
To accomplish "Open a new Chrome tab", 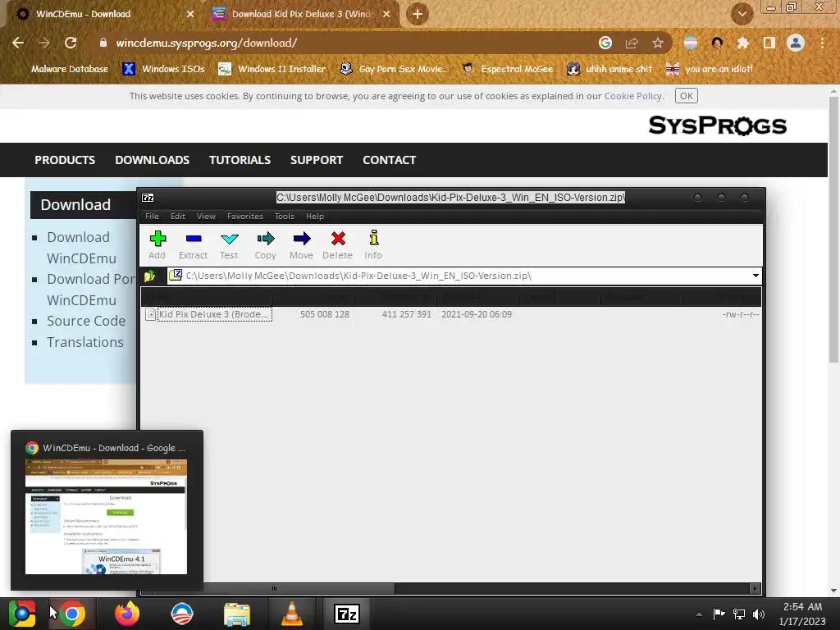I will [418, 14].
